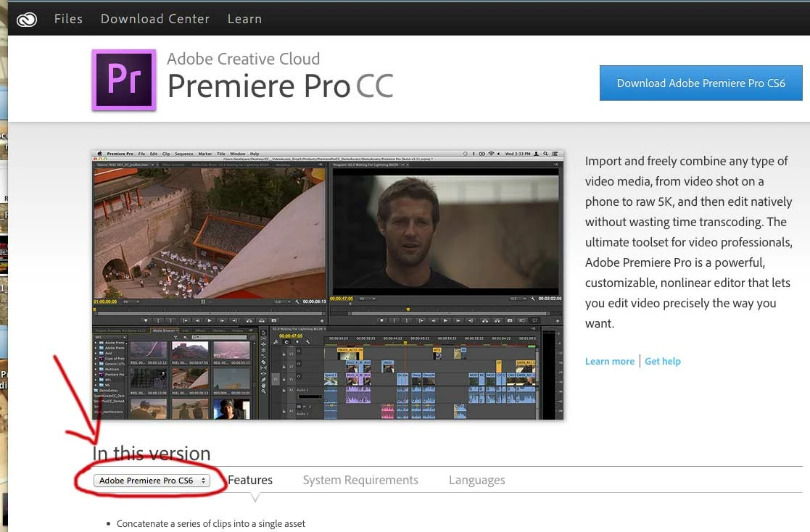Open the Premiere Pro interface screenshot image
This screenshot has height=532, width=810.
click(x=328, y=285)
